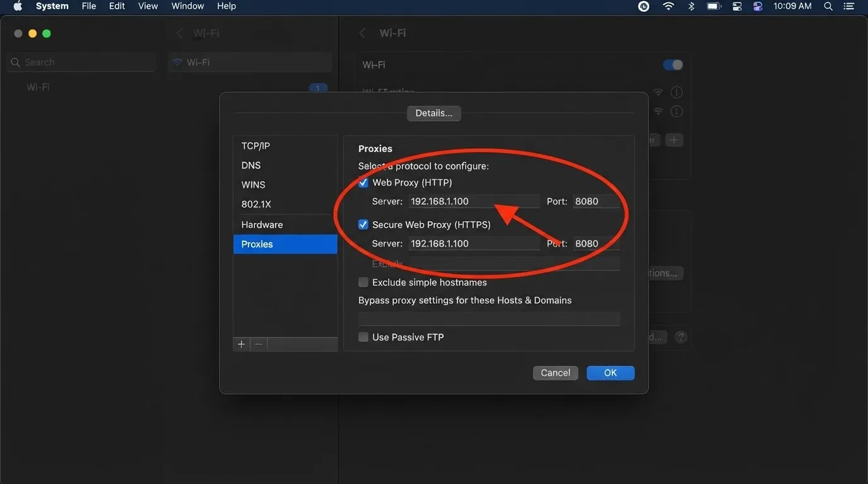
Task: Click the Web Proxy (HTTP) Port field
Action: tap(596, 202)
